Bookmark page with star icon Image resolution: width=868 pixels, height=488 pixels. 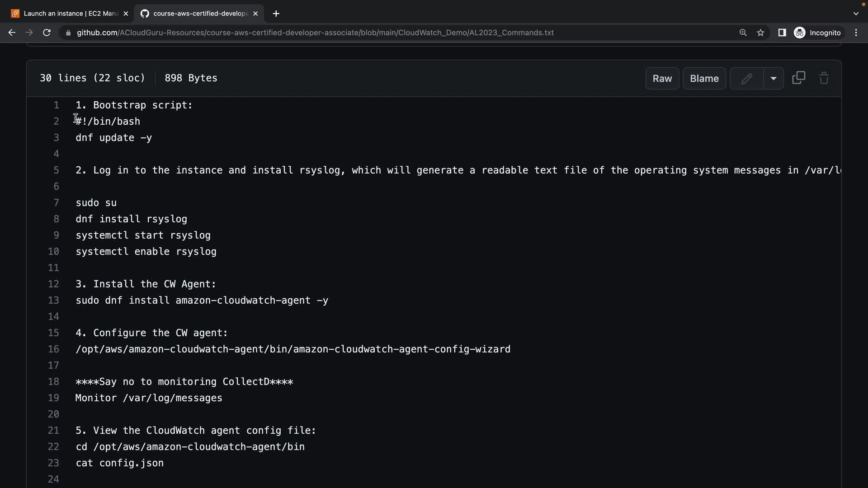(760, 33)
